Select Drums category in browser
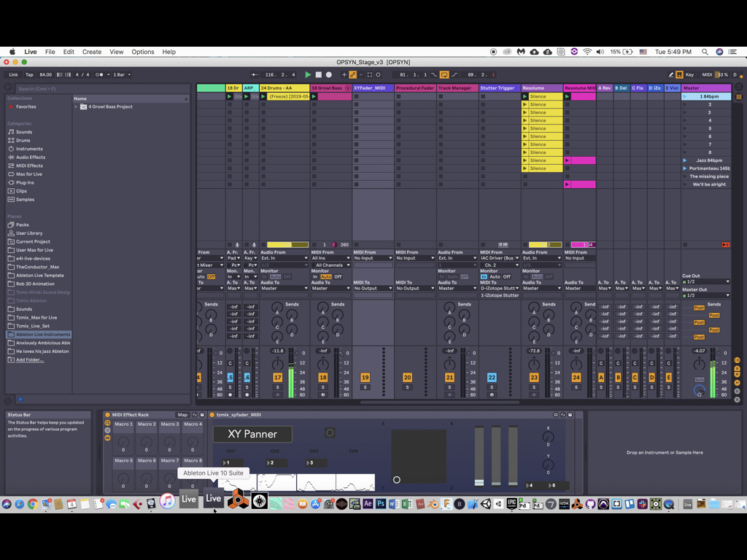Viewport: 747px width, 560px height. coord(23,141)
